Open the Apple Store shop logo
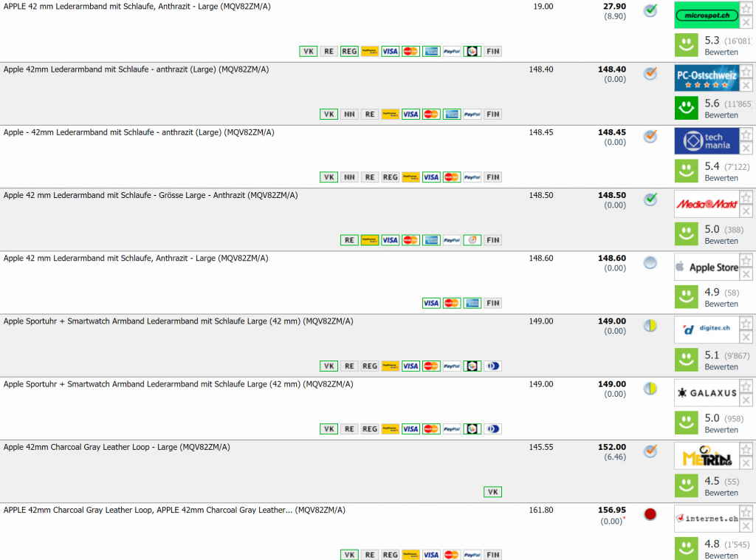The image size is (756, 560). [707, 267]
